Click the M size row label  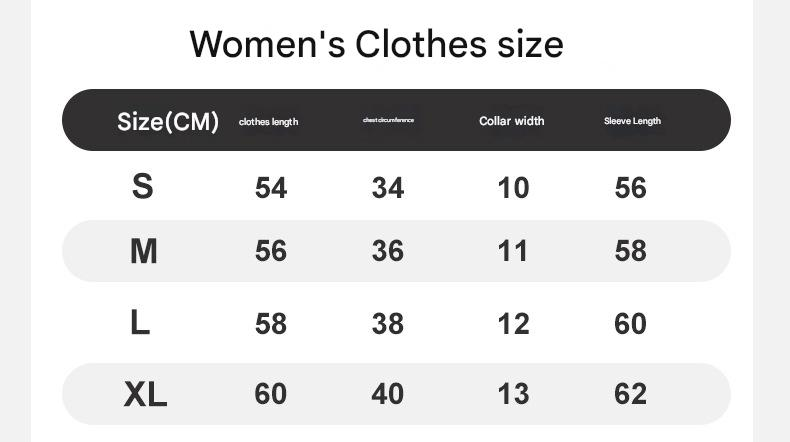pos(144,251)
